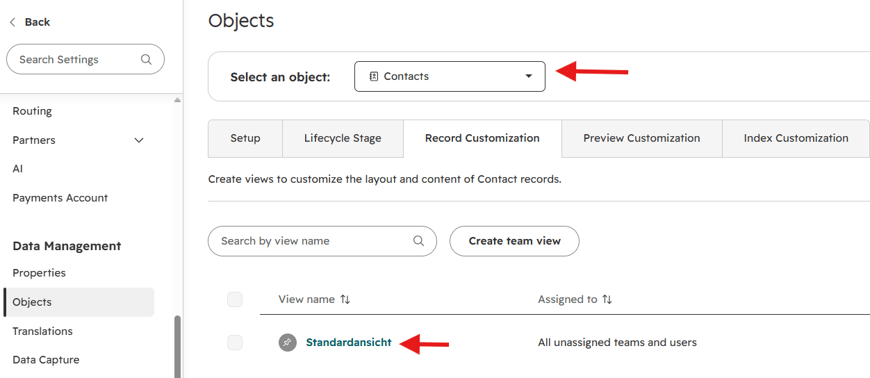Click 'All unassigned teams and users' cell
The width and height of the screenshot is (870, 378).
pos(617,342)
